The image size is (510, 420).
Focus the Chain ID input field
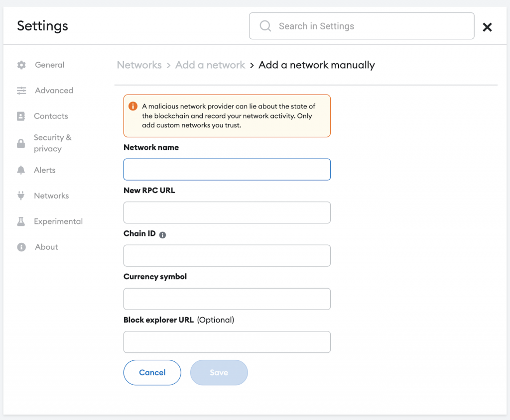[227, 255]
